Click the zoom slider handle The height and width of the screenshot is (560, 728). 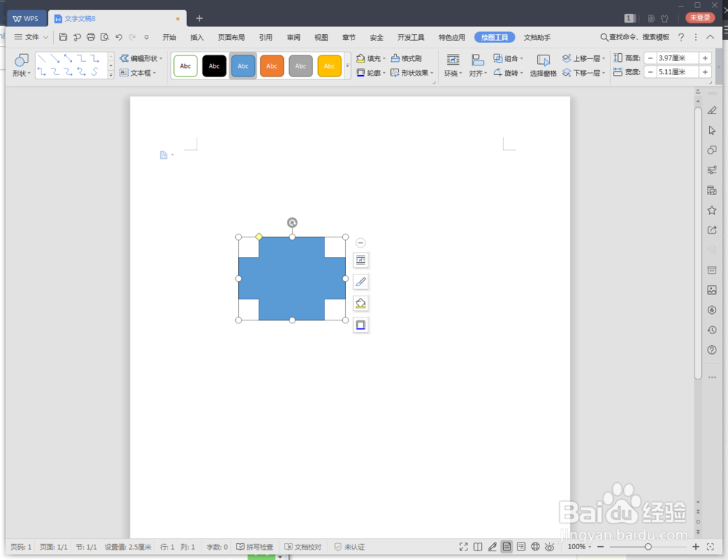648,547
